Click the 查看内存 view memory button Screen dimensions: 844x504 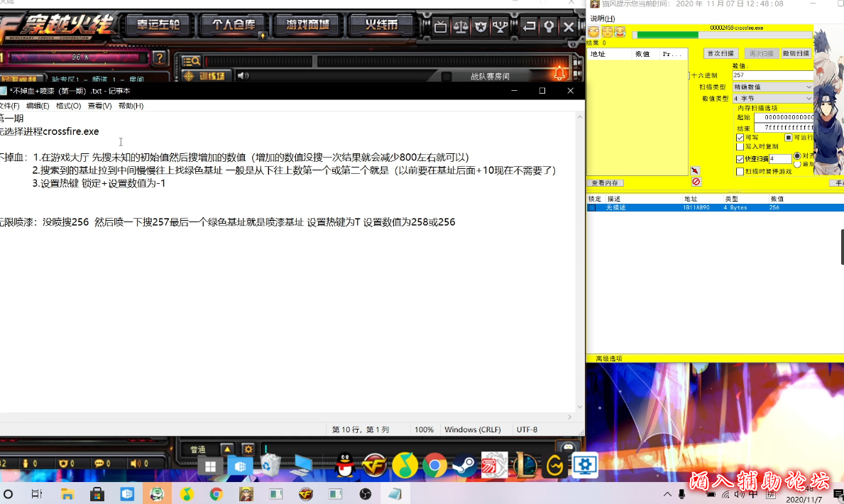click(x=604, y=183)
